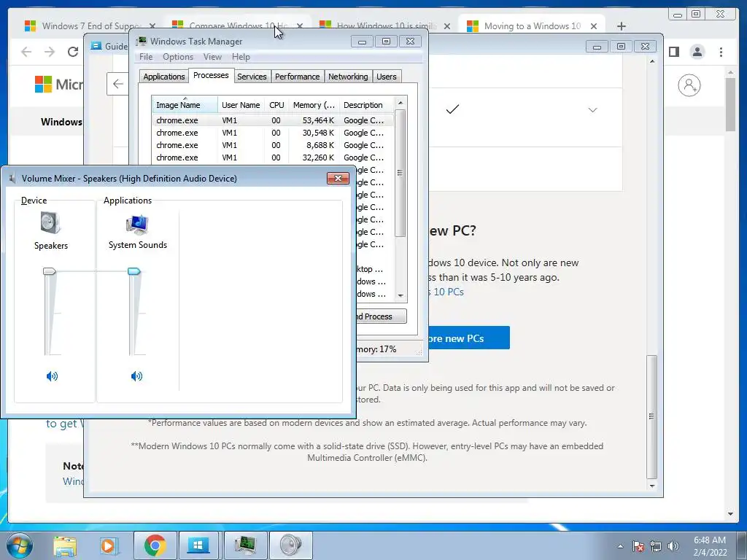This screenshot has width=747, height=560.
Task: Switch to How Windows 10 is similar tab
Action: pyautogui.click(x=385, y=26)
